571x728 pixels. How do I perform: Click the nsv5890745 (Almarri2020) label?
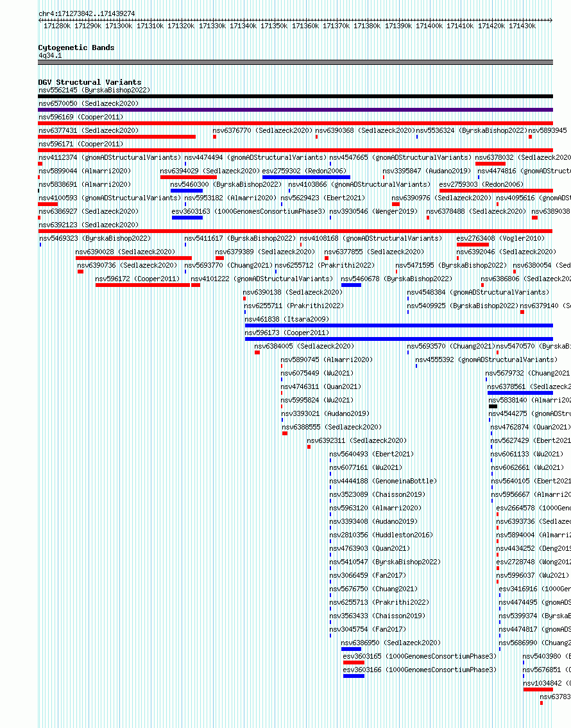[327, 360]
